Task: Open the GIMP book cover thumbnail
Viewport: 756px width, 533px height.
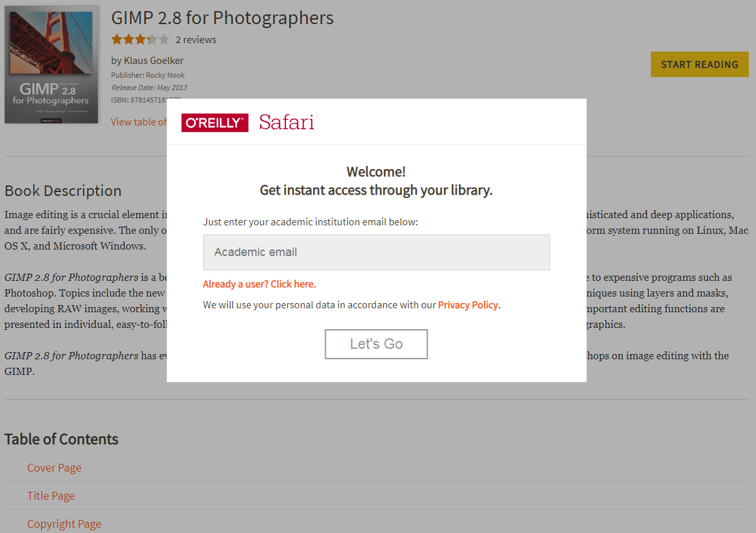Action: click(51, 65)
